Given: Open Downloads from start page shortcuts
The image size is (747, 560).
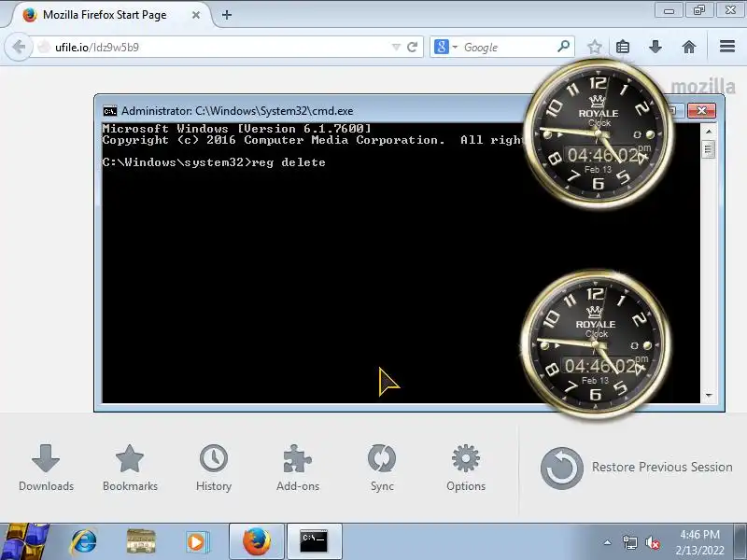Looking at the screenshot, I should 46,468.
